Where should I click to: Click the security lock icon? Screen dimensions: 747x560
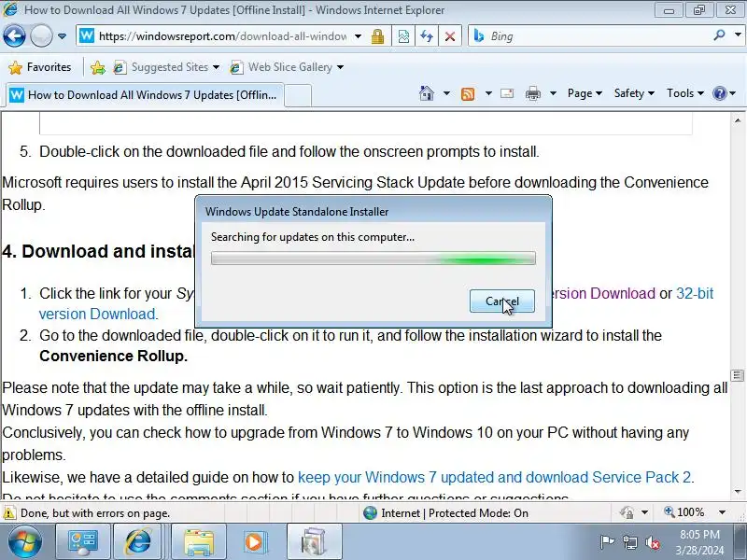coord(378,36)
